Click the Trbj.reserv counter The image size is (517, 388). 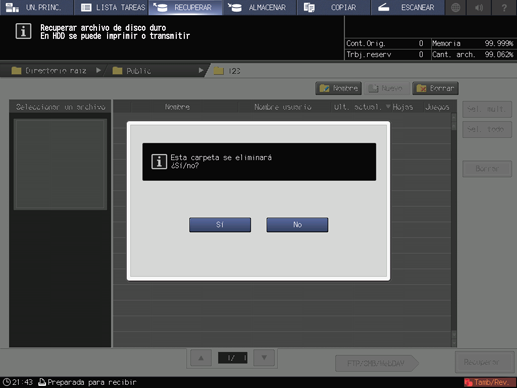(x=385, y=54)
